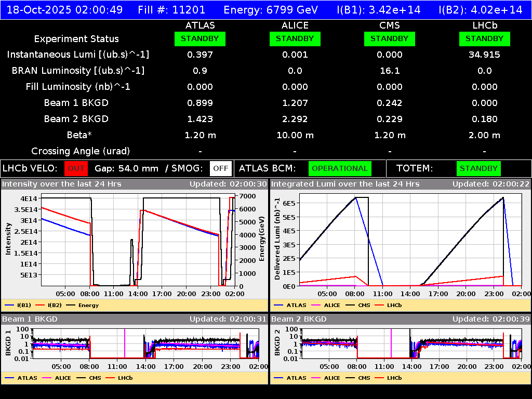Click the ALICE STANDBY status indicator

295,38
